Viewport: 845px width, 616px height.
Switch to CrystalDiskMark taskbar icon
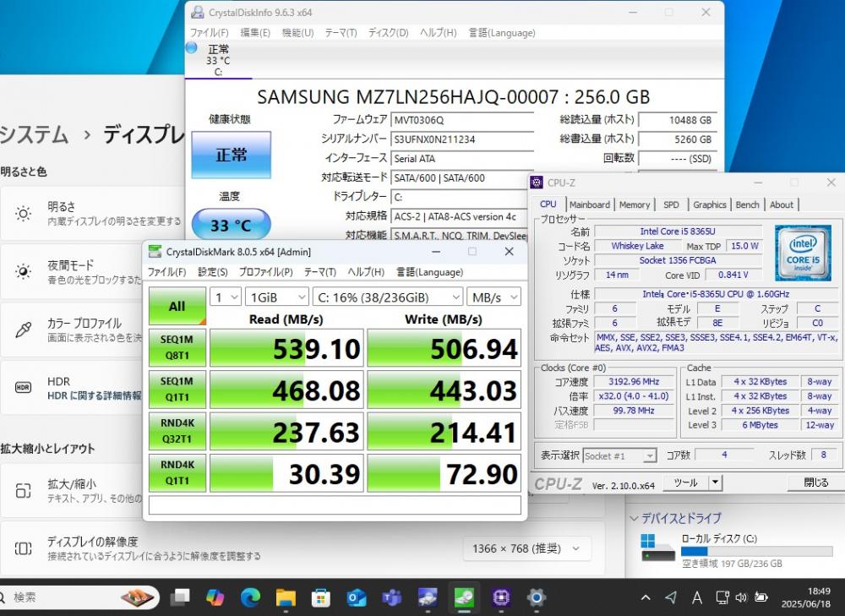point(464,597)
